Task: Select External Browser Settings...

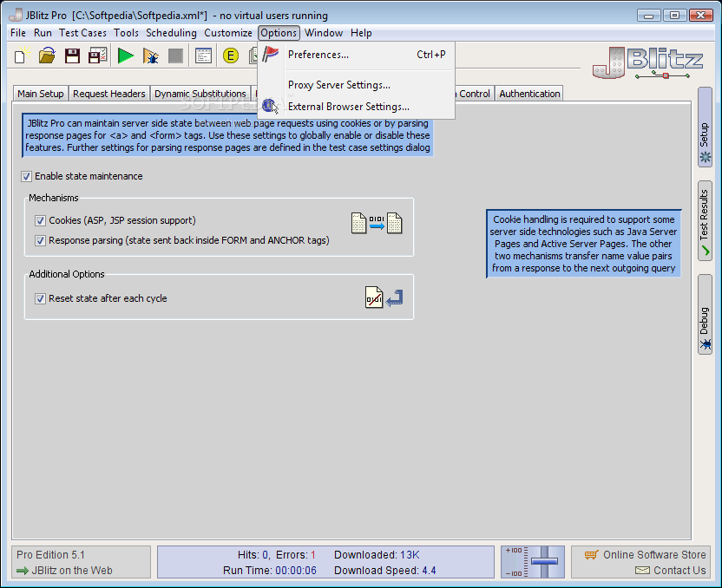Action: coord(357,107)
